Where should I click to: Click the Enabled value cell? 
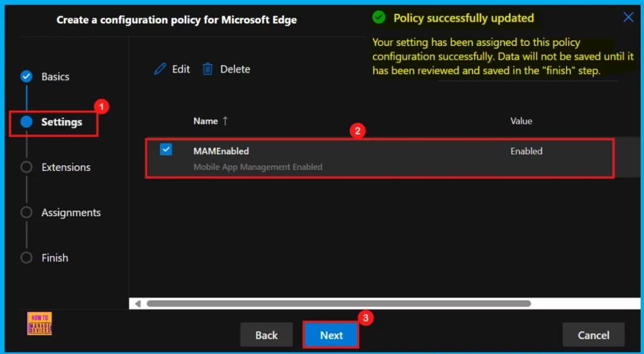526,151
